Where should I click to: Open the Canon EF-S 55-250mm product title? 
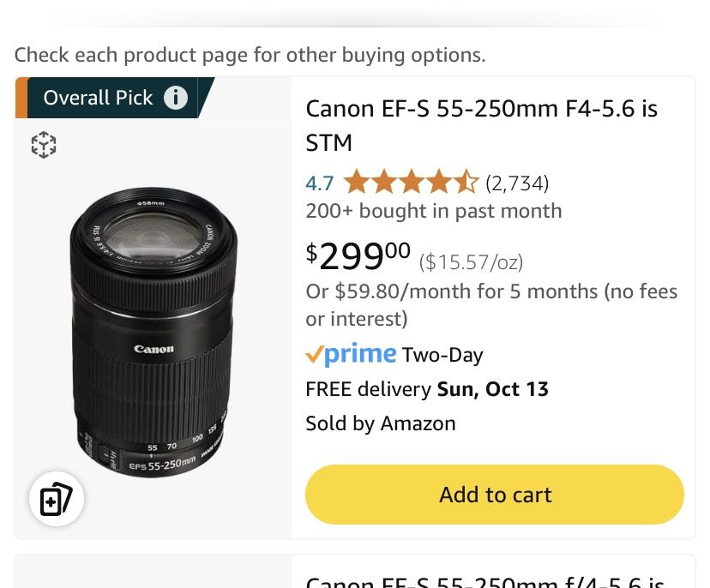480,125
